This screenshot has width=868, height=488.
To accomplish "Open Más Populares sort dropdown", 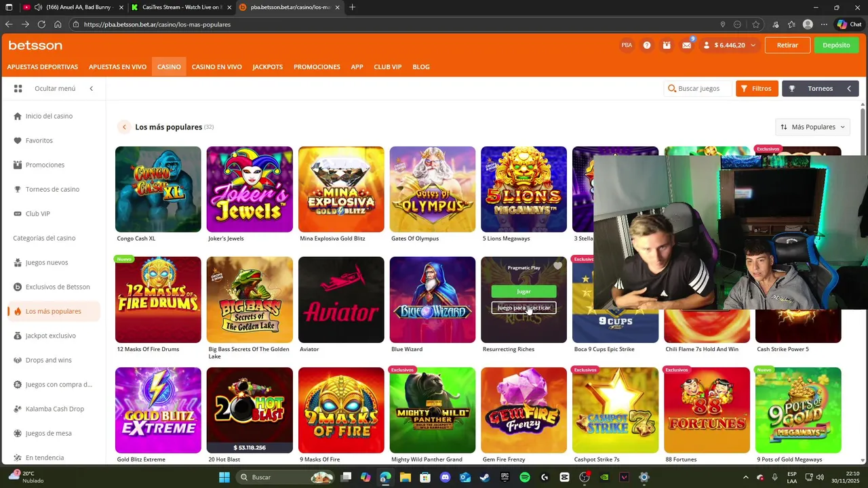I will pyautogui.click(x=812, y=127).
